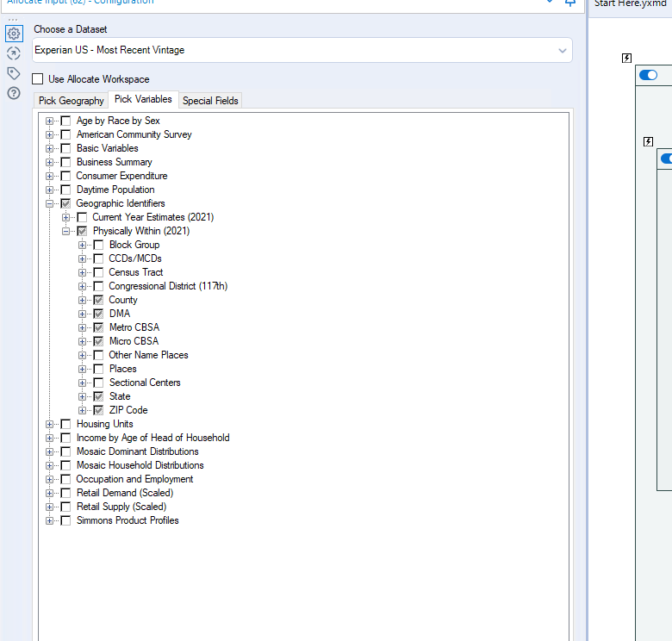672x641 pixels.
Task: Select the Places tree row
Action: click(x=123, y=369)
